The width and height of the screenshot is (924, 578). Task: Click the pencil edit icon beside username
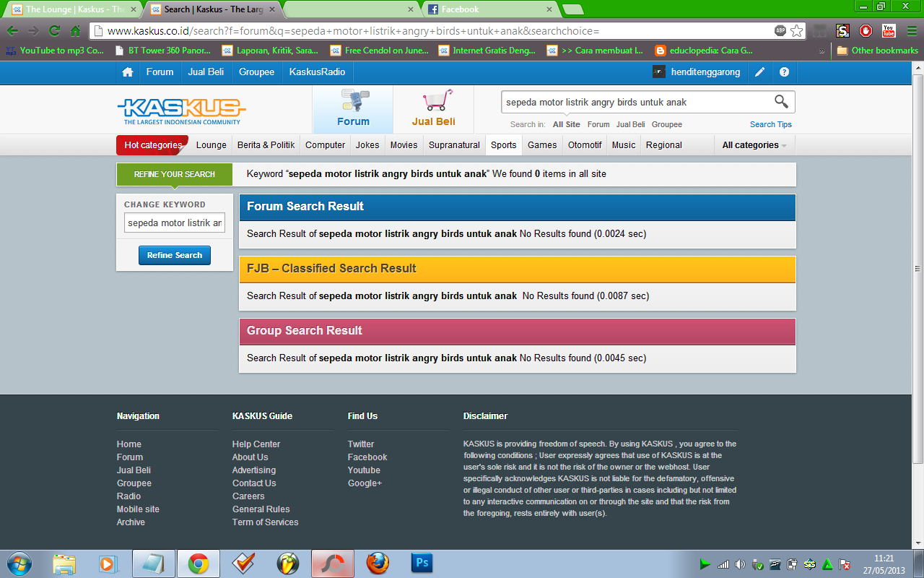[x=760, y=72]
